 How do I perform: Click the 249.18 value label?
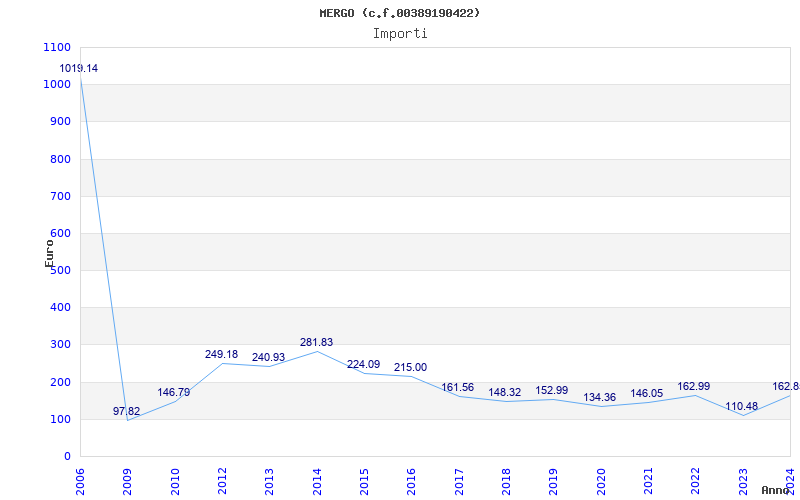pyautogui.click(x=221, y=354)
